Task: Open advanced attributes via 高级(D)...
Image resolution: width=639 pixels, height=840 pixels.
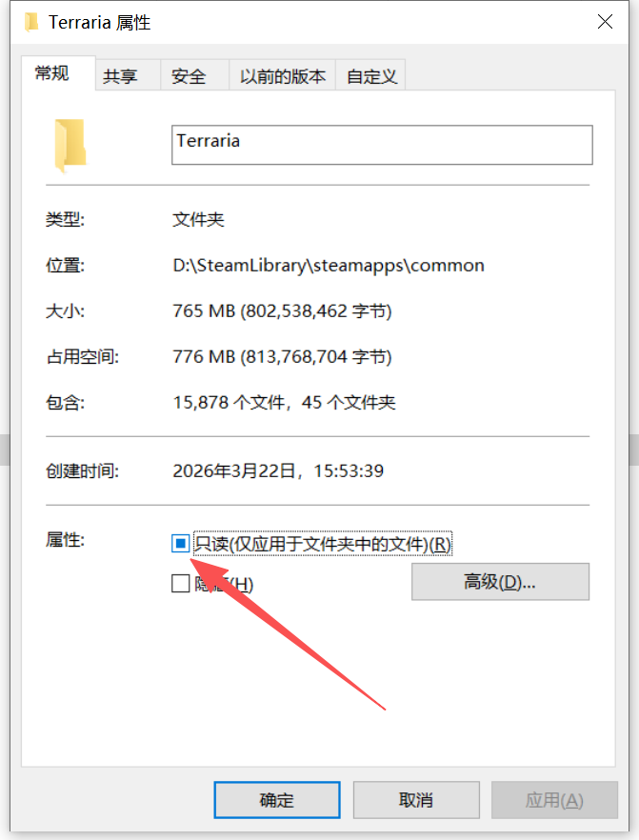Action: 500,581
